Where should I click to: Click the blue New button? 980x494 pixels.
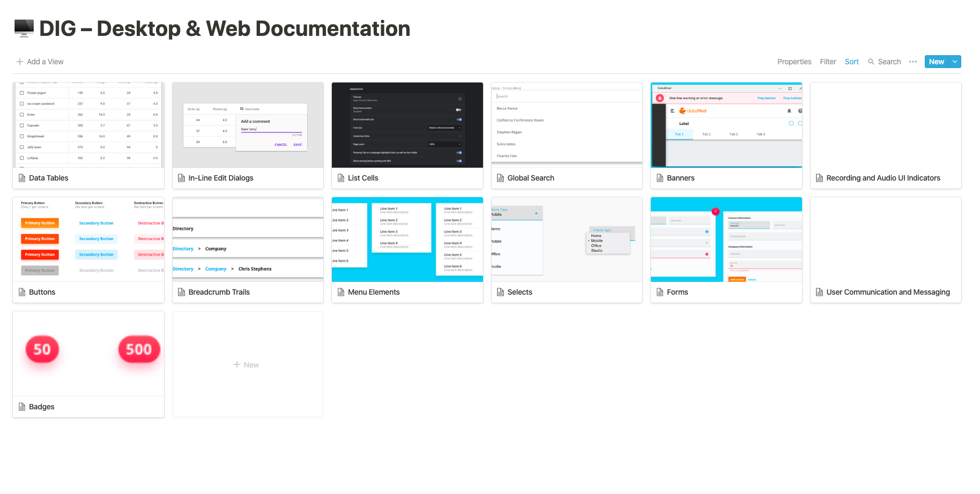coord(937,62)
